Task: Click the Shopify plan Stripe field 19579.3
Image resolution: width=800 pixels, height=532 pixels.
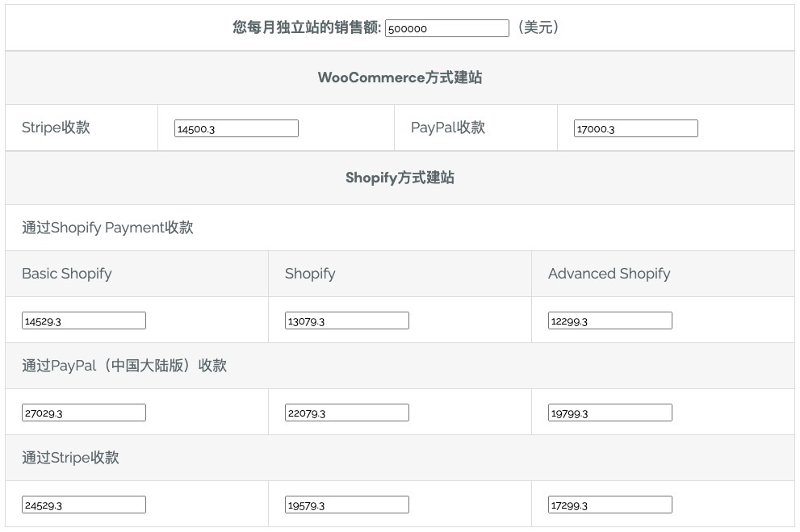Action: click(x=347, y=505)
